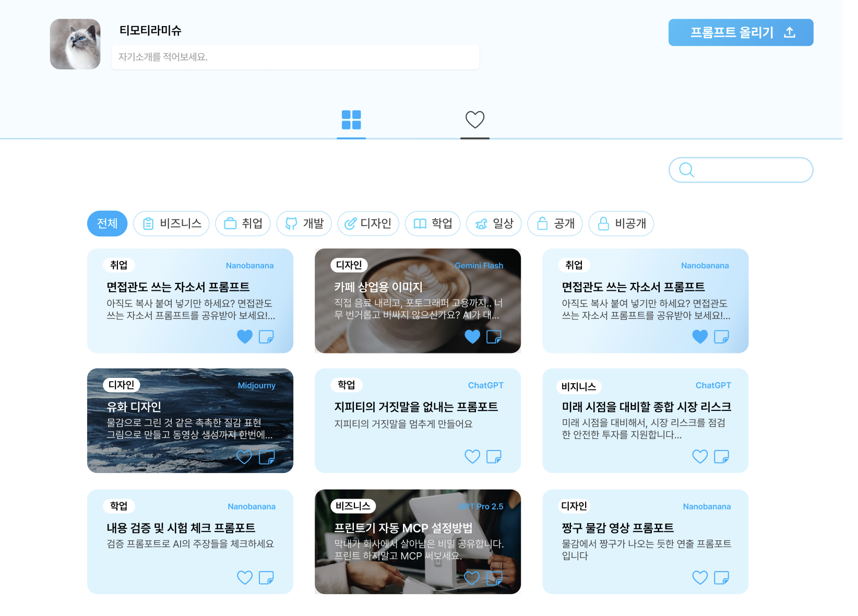Copy the 카페 상업용 이미지 prompt
This screenshot has width=858, height=616.
point(494,337)
